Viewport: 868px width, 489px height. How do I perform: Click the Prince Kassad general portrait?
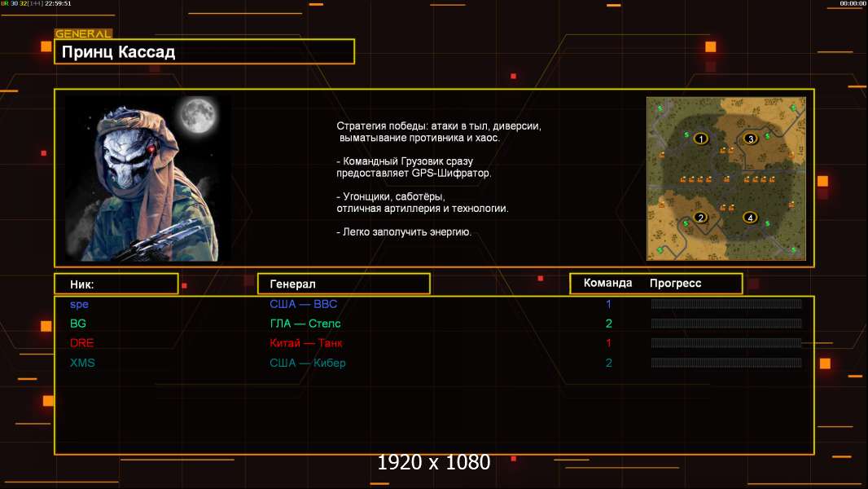148,178
